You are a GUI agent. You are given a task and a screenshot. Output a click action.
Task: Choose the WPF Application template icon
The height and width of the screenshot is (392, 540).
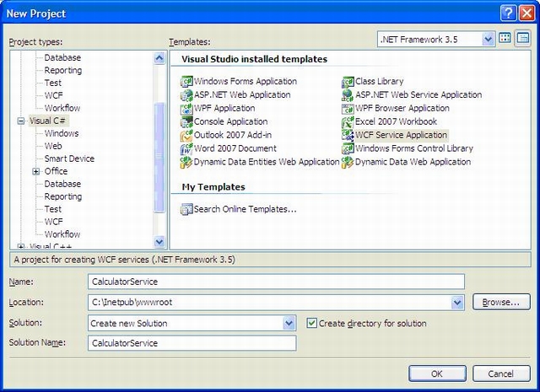[186, 109]
